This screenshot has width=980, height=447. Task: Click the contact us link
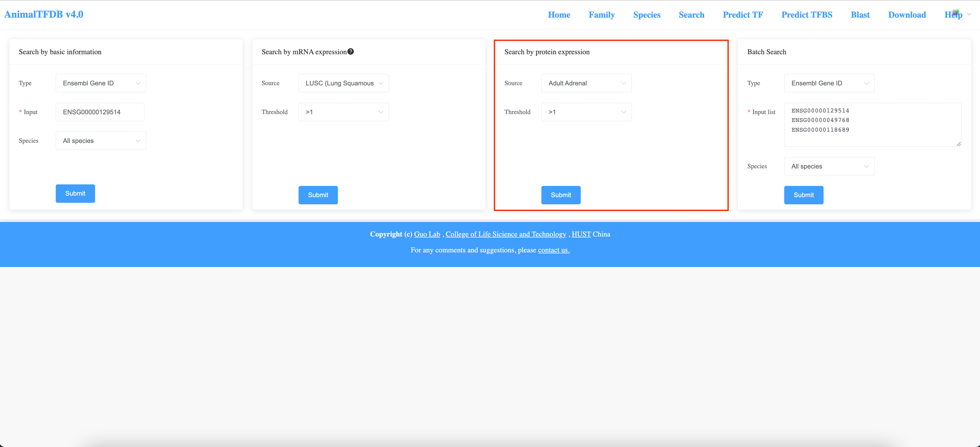tap(554, 250)
